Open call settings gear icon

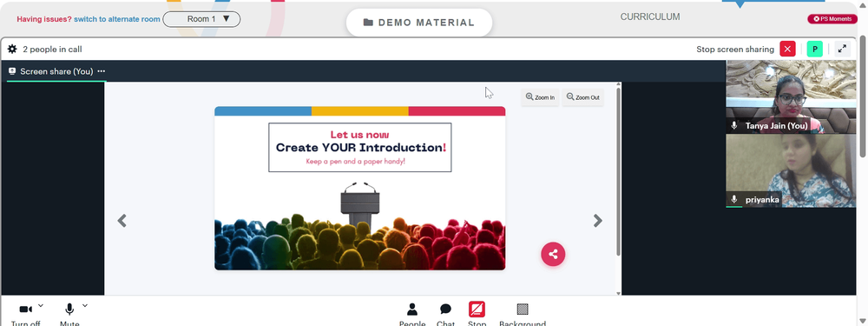point(12,50)
